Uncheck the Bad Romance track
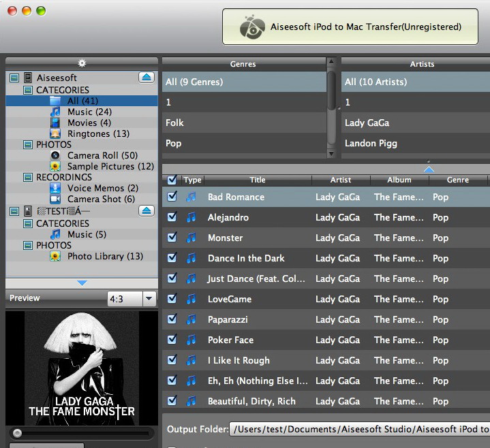This screenshot has height=448, width=490. 172,196
